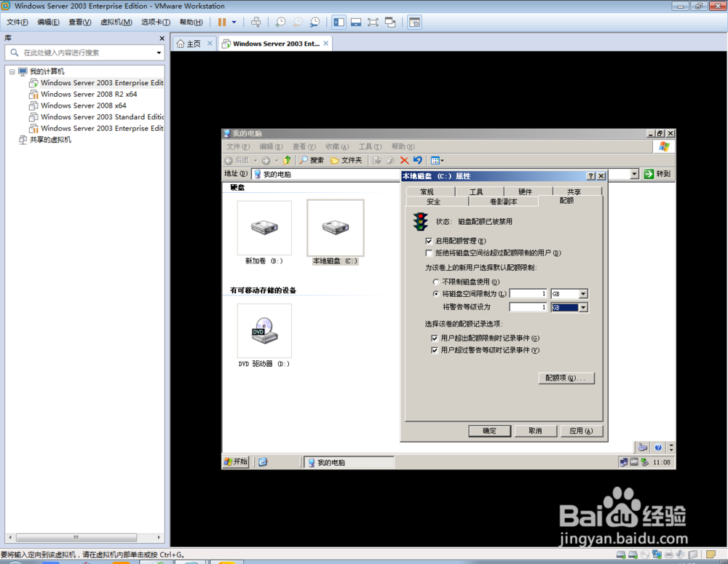Open the 选项卡(T) menu
The width and height of the screenshot is (728, 564).
point(156,23)
